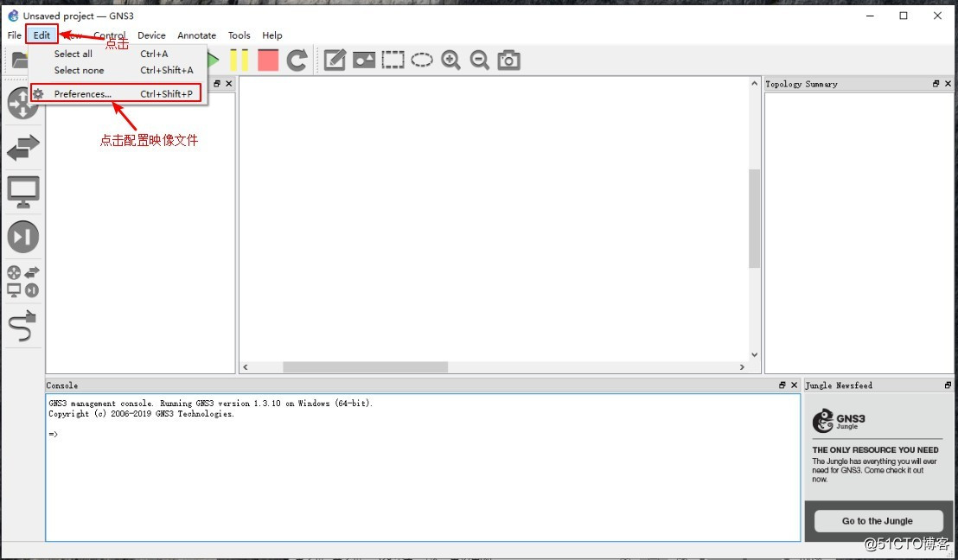Browse switches in the device sidebar
958x560 pixels.
pos(23,147)
